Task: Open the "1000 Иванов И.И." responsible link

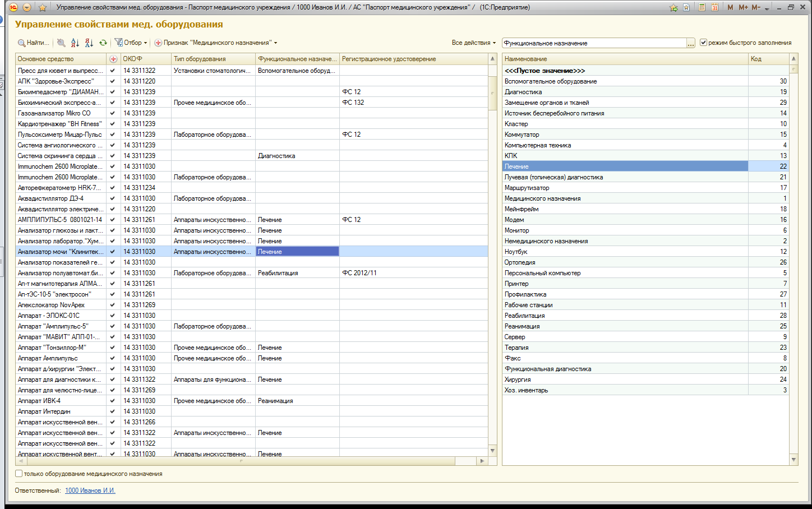Action: tap(90, 491)
